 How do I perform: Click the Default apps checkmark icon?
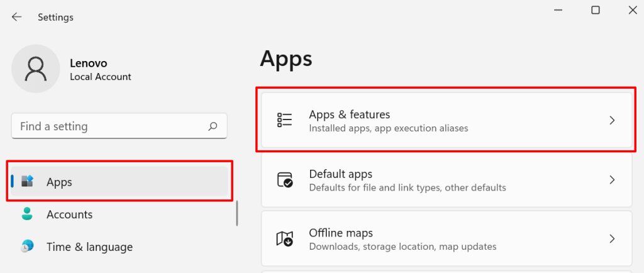(285, 180)
